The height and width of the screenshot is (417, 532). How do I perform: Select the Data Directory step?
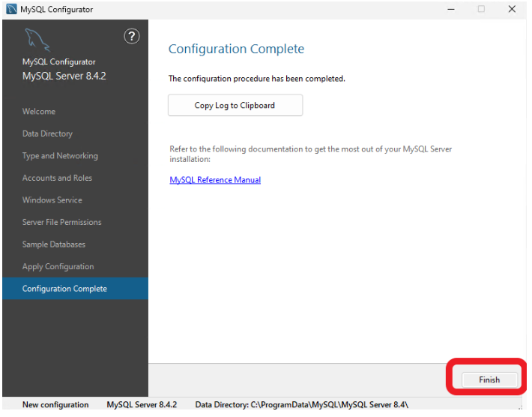click(47, 133)
